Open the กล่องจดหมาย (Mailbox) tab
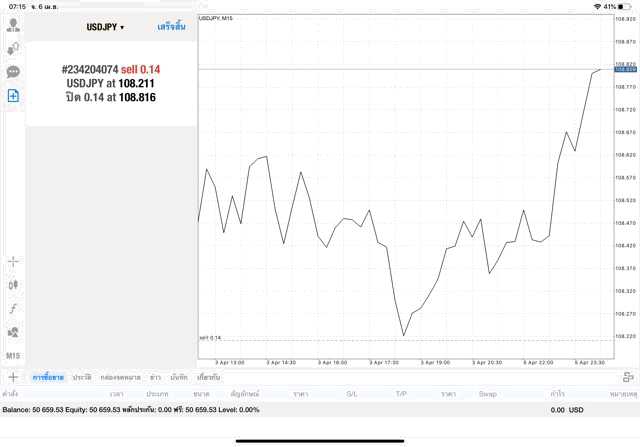 click(x=120, y=377)
